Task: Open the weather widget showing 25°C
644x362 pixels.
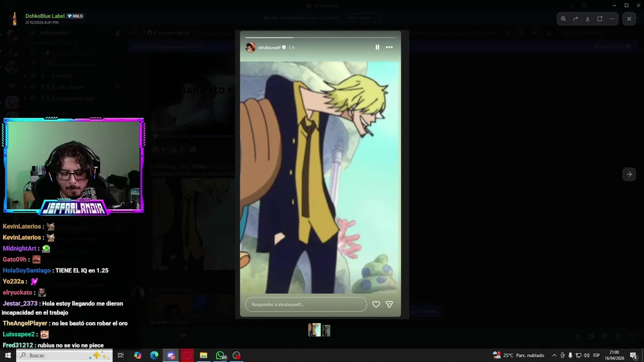Action: 518,355
